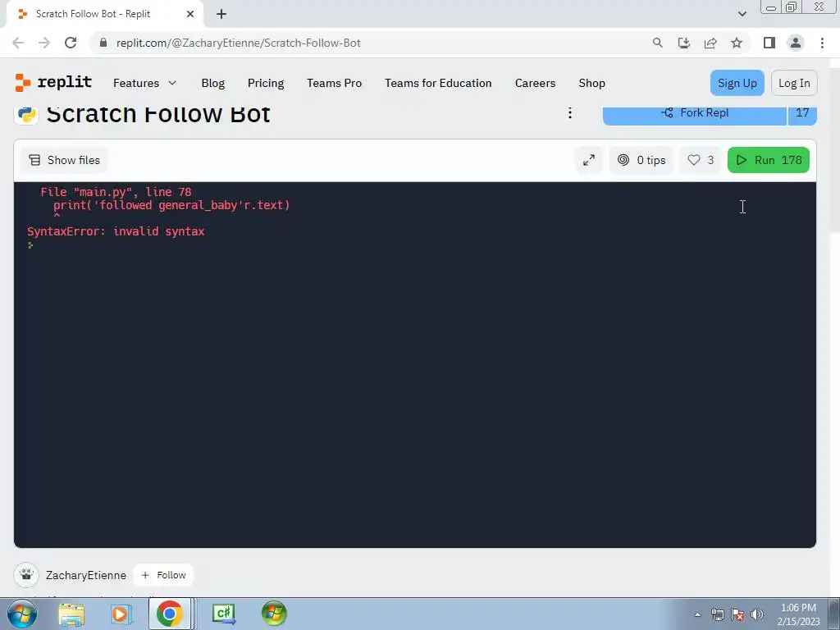Click the address bar URL
This screenshot has height=630, width=840.
(239, 43)
